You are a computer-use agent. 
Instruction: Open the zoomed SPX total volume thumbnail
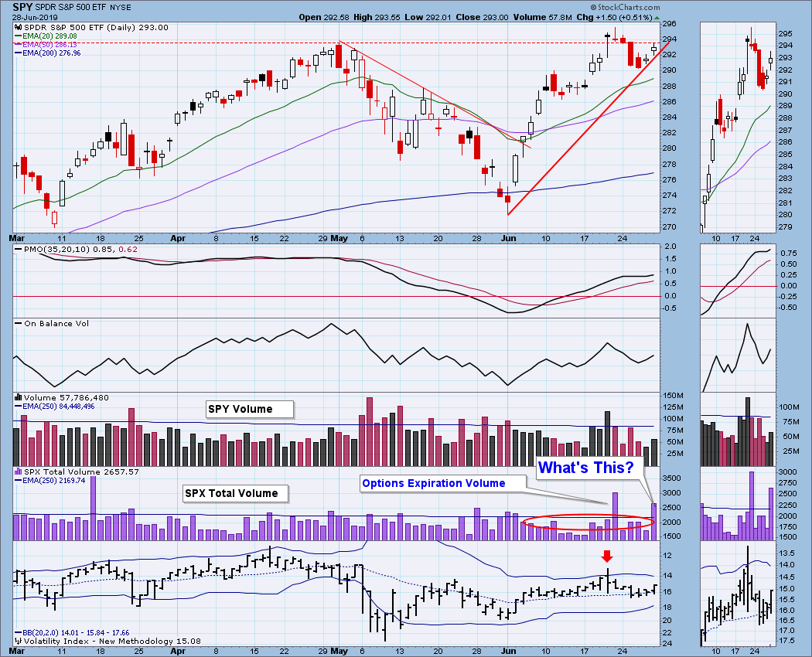pyautogui.click(x=738, y=504)
